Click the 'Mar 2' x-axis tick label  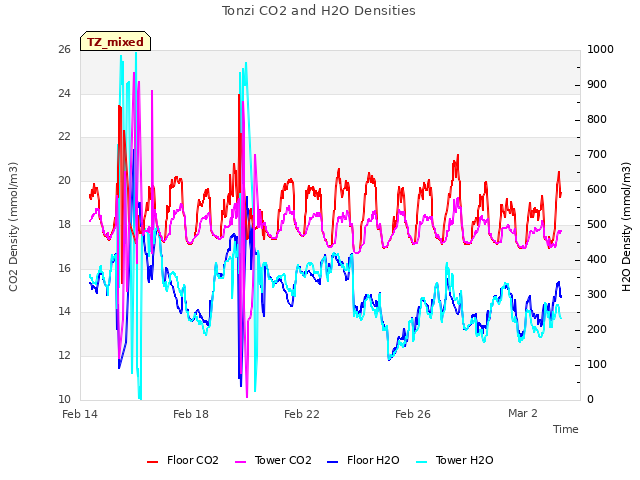click(523, 413)
